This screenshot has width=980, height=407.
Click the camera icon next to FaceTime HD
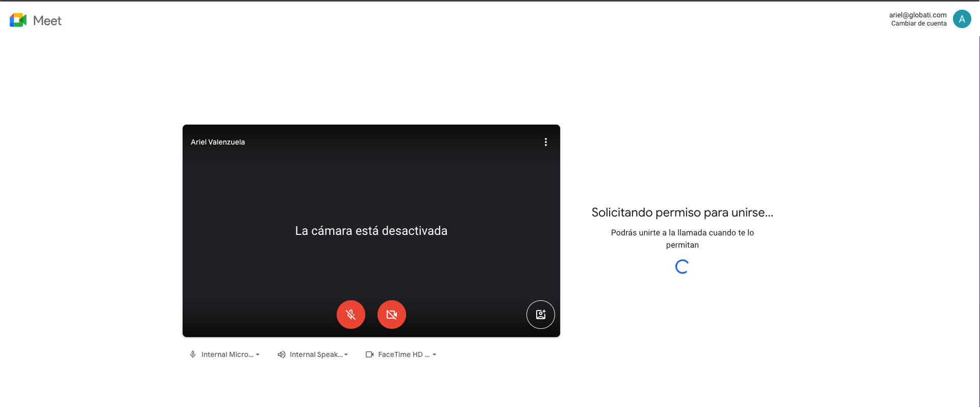pyautogui.click(x=370, y=354)
